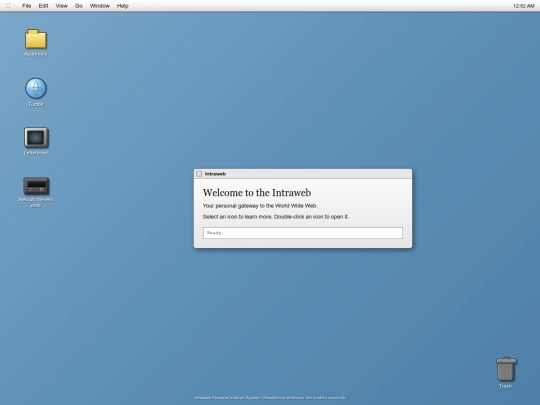Click 'Your personal gateway to the World Wide Web' text
This screenshot has height=405, width=540.
tap(260, 206)
